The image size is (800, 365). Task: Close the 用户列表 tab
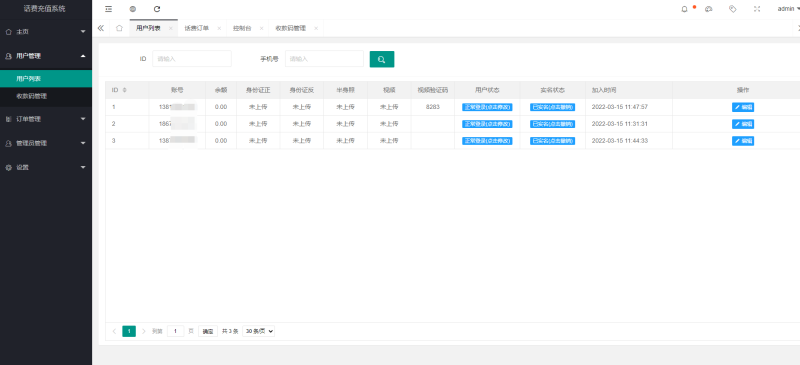coord(170,29)
